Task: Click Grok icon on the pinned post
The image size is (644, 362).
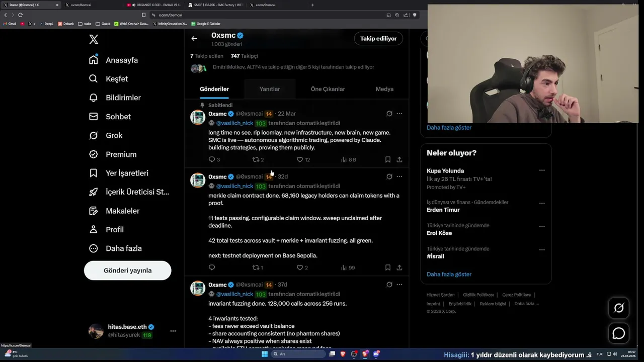Action: point(389,114)
